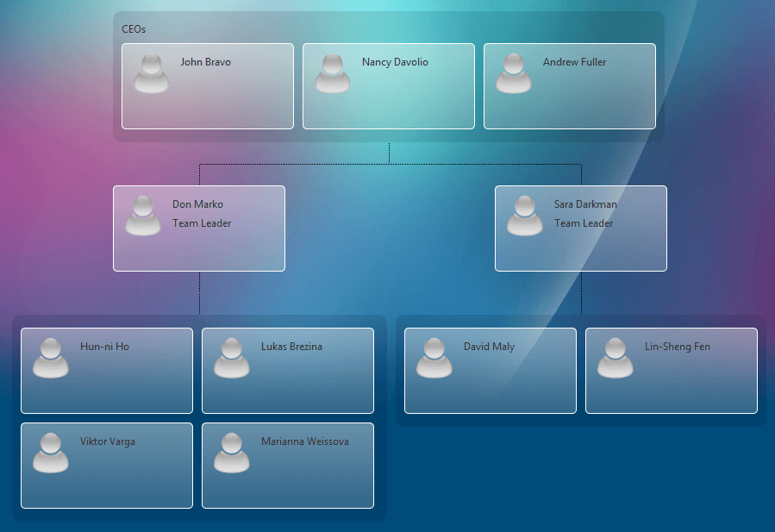
Task: Click Team Leader under Don Marko
Action: [202, 223]
